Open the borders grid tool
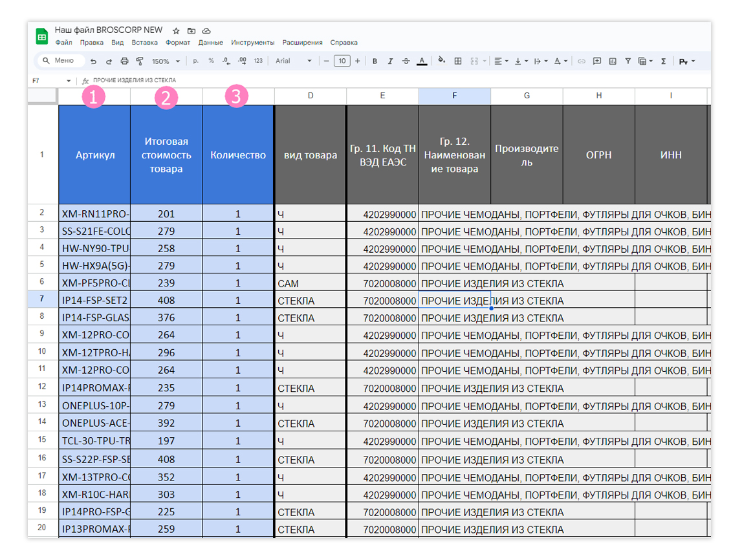Screen dimensions: 742x560 click(457, 61)
